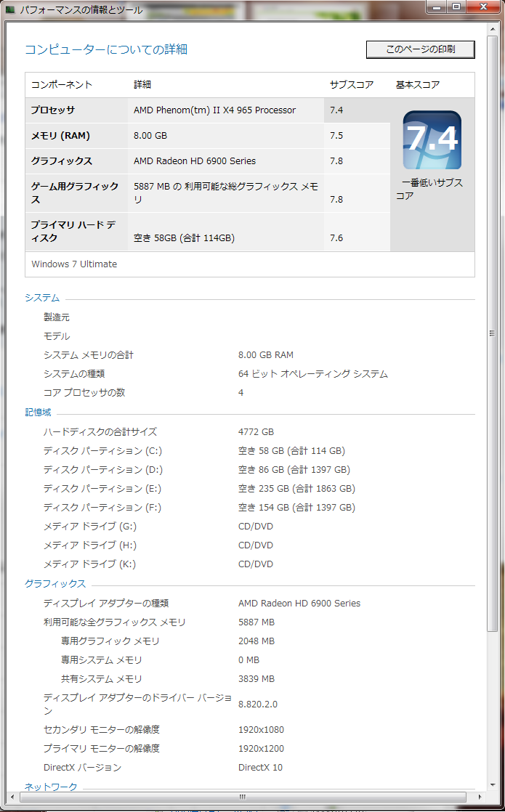This screenshot has height=812, width=505.
Task: Click the 記憶域 section heading
Action: [39, 413]
